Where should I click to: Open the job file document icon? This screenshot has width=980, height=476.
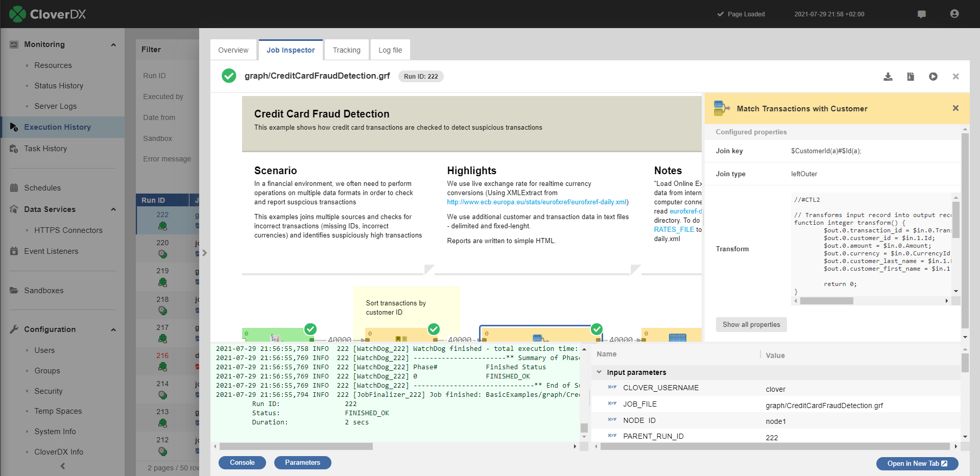911,77
